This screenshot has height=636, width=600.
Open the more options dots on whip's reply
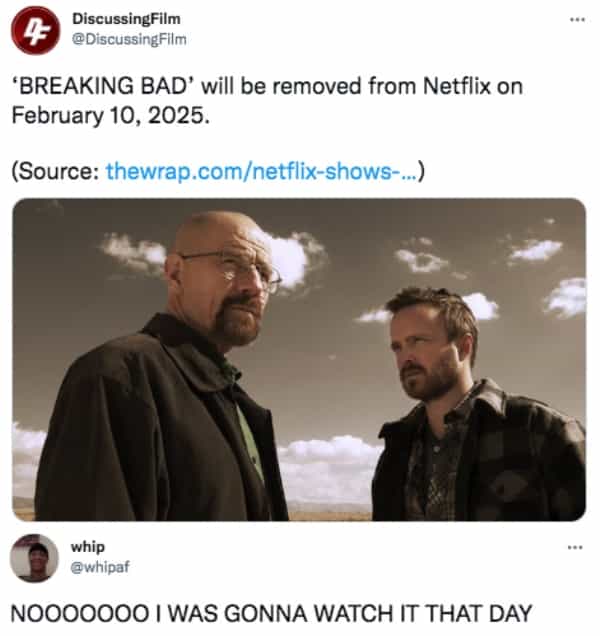tap(575, 547)
